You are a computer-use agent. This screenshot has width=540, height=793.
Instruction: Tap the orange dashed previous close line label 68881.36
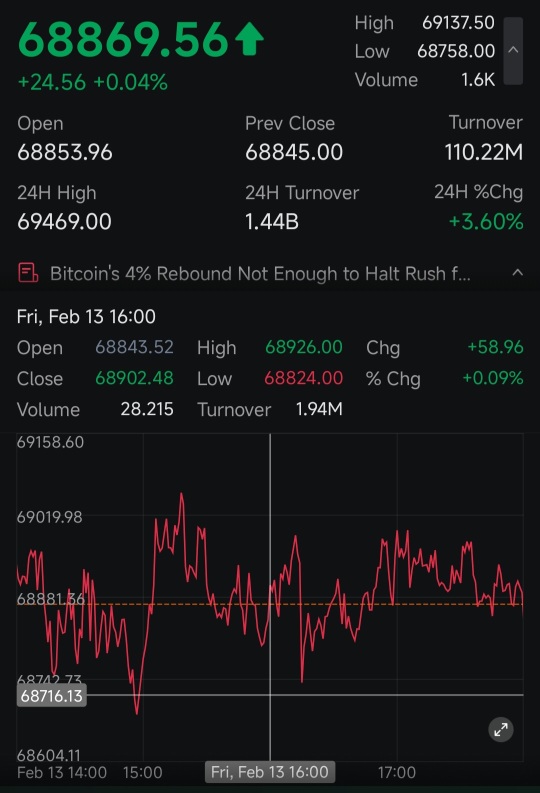[51, 599]
